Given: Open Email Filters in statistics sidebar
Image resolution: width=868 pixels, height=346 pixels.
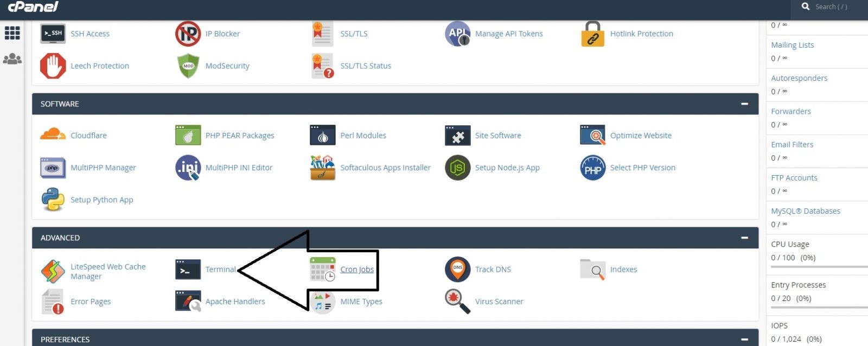Looking at the screenshot, I should tap(792, 145).
